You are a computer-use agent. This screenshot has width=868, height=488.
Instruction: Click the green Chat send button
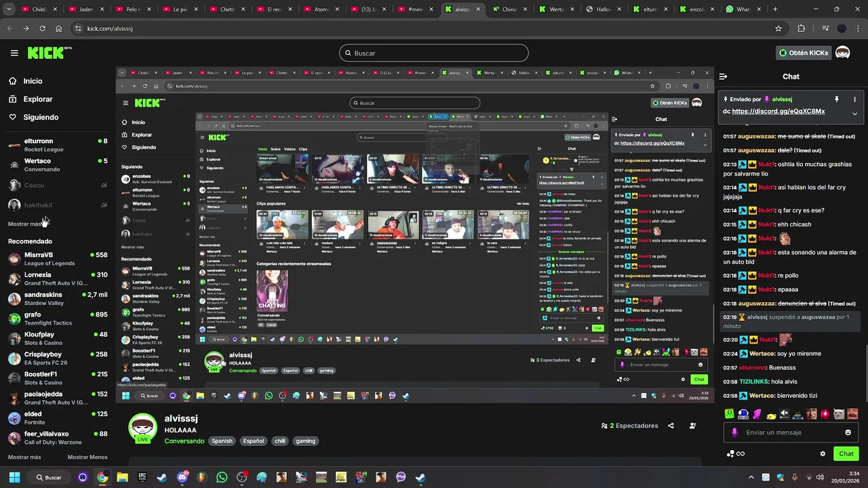tap(846, 454)
